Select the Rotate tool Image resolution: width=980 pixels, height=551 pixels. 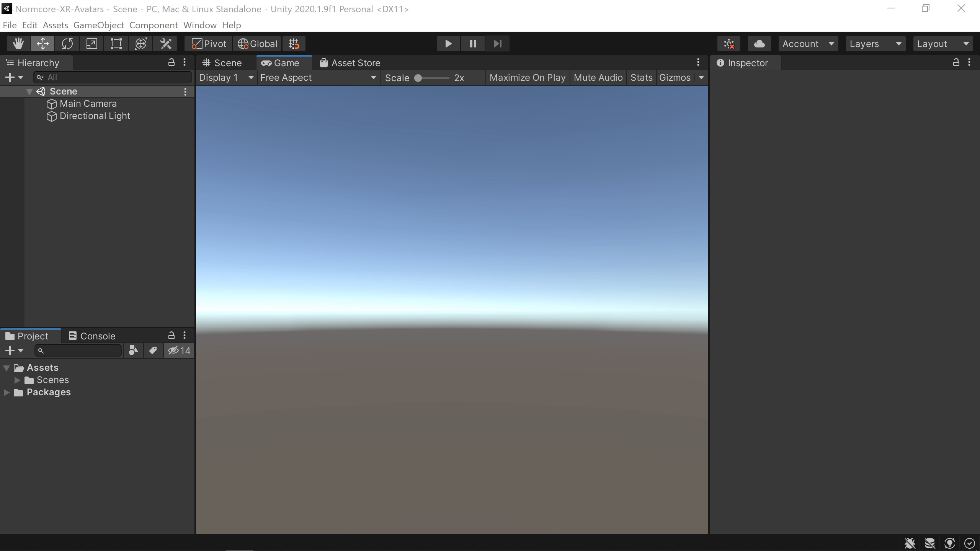click(x=67, y=43)
